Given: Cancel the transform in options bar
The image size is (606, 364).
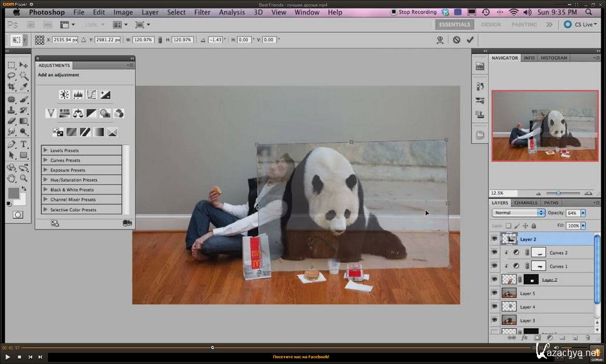Looking at the screenshot, I should click(456, 39).
